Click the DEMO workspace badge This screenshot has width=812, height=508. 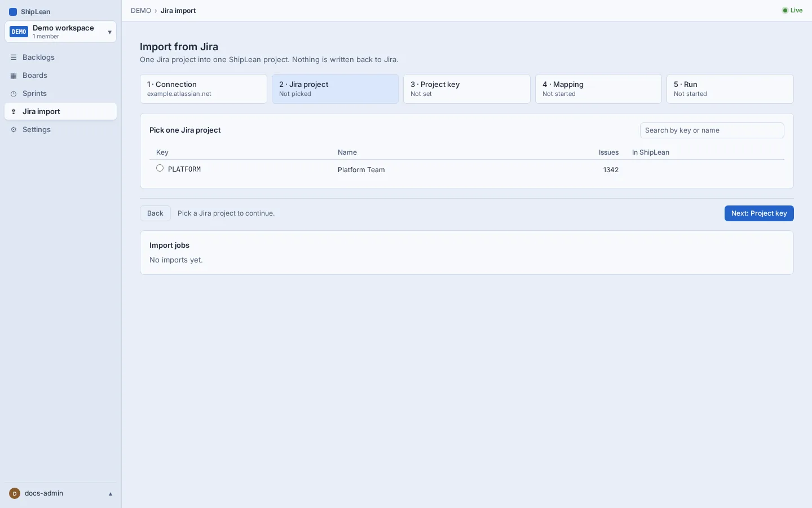coord(19,32)
